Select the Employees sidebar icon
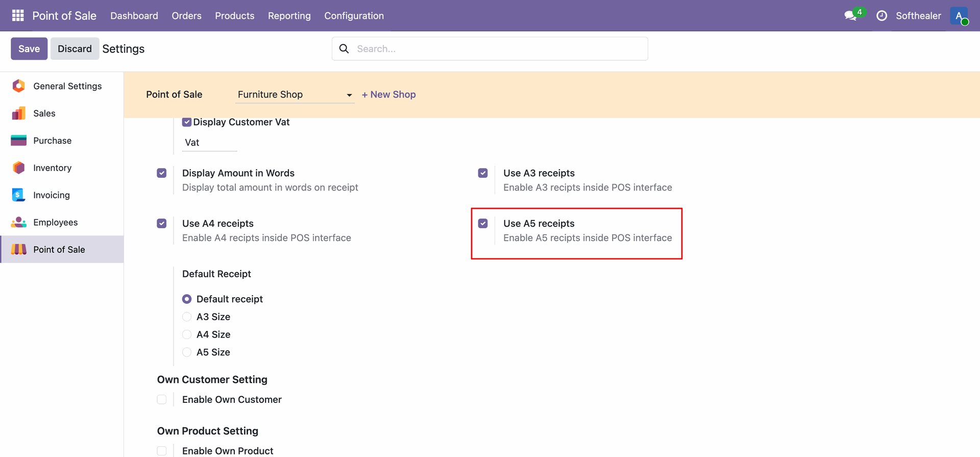 point(18,222)
